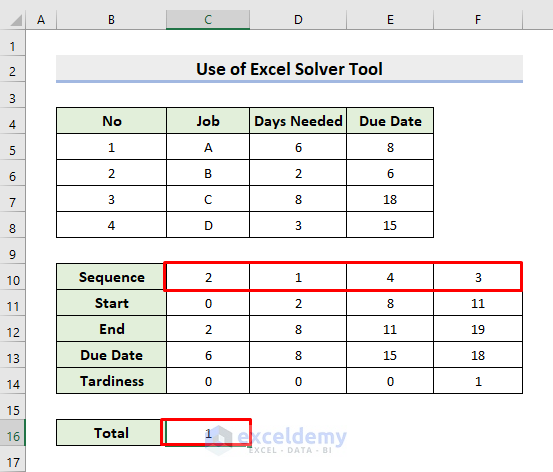Click the 'Start' label cell
This screenshot has width=553, height=472.
111,303
